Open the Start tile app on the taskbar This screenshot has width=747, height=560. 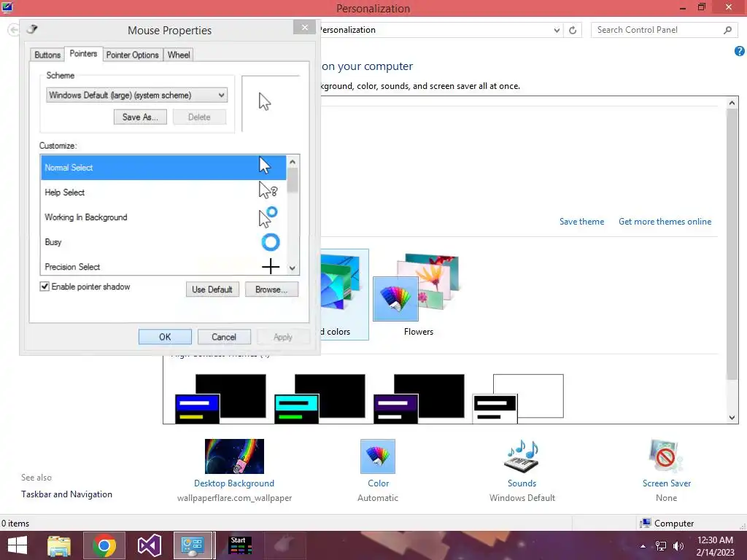pyautogui.click(x=240, y=545)
